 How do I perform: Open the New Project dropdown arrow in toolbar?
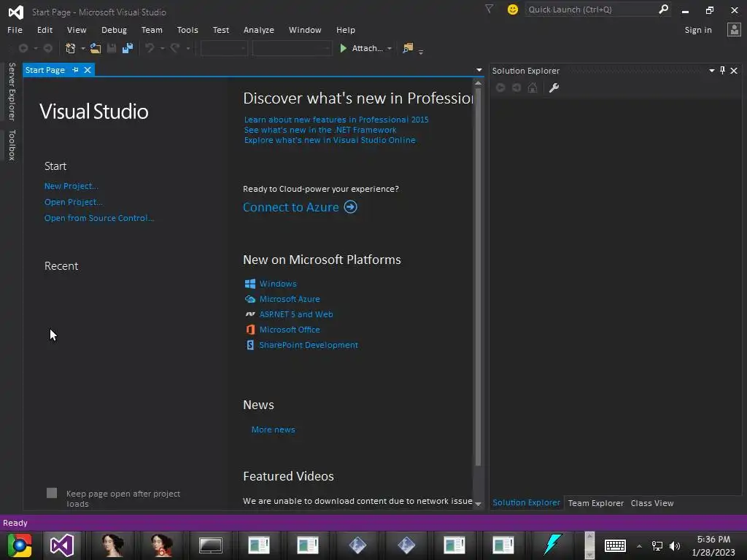pyautogui.click(x=83, y=49)
